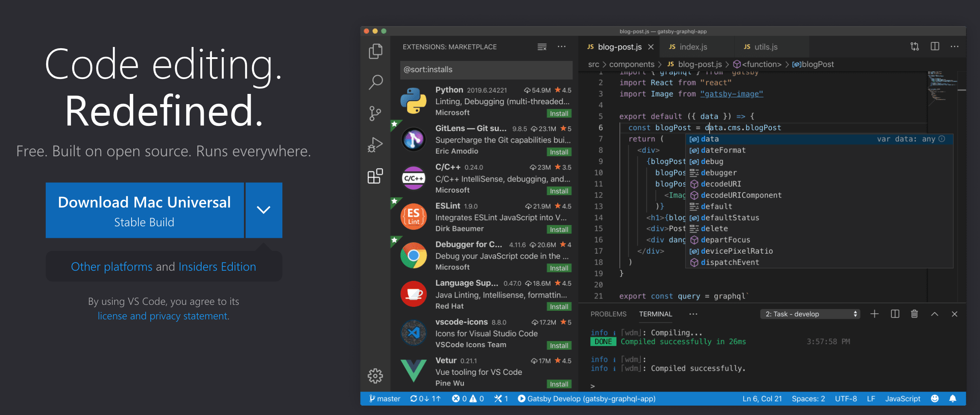Click the @sort:installs search field
The height and width of the screenshot is (415, 980).
(x=486, y=70)
